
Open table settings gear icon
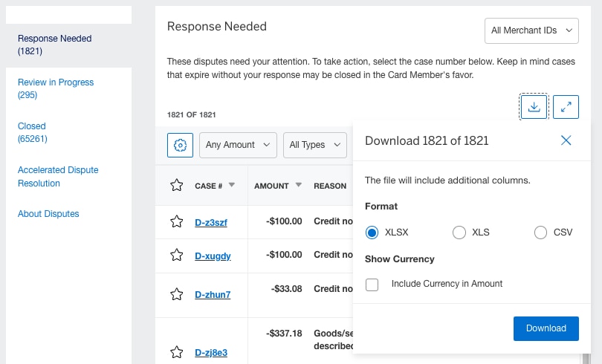pyautogui.click(x=180, y=145)
